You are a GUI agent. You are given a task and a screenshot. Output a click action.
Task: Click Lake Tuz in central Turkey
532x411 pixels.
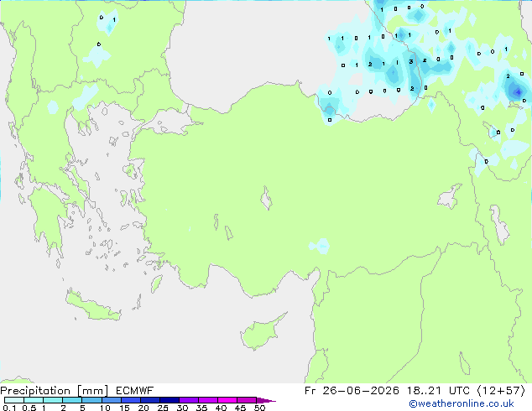click(266, 198)
